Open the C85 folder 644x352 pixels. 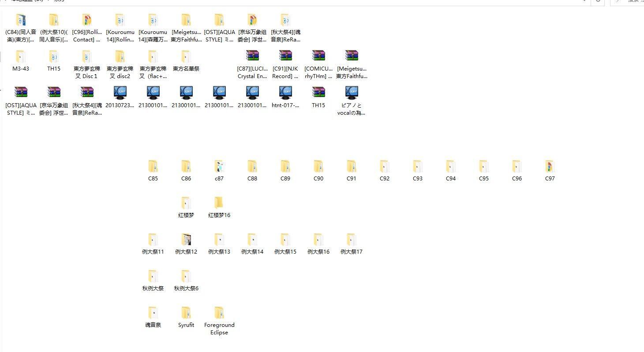click(153, 171)
